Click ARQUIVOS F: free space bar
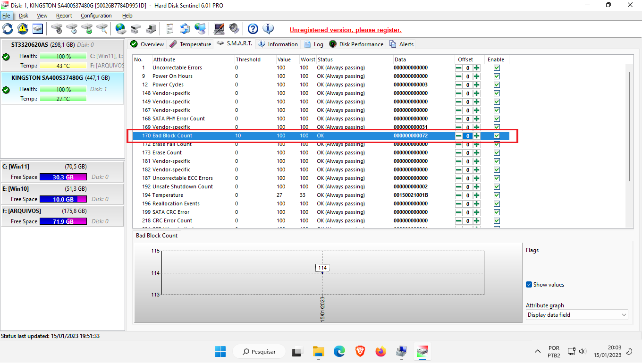 63,221
